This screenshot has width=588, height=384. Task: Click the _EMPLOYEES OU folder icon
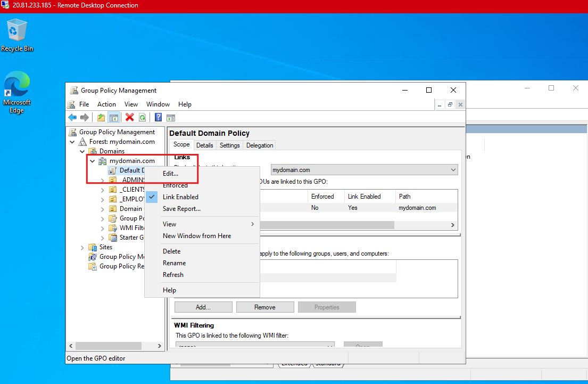tap(112, 199)
